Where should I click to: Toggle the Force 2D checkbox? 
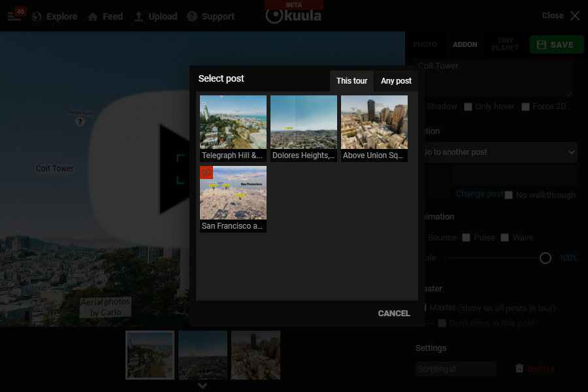click(526, 107)
